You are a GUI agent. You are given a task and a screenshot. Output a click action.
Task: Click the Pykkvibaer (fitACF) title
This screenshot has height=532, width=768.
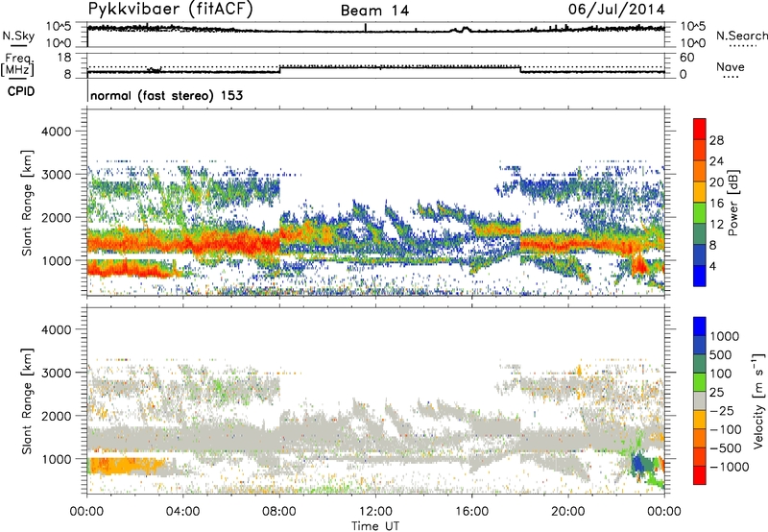click(x=170, y=10)
